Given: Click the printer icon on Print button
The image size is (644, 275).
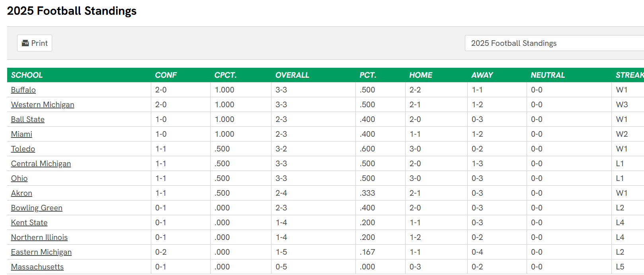Looking at the screenshot, I should (25, 43).
